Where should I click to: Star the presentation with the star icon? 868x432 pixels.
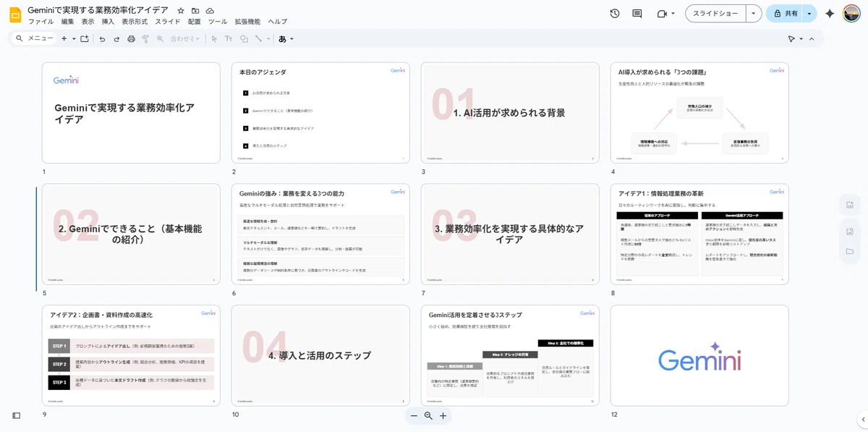[x=181, y=11]
